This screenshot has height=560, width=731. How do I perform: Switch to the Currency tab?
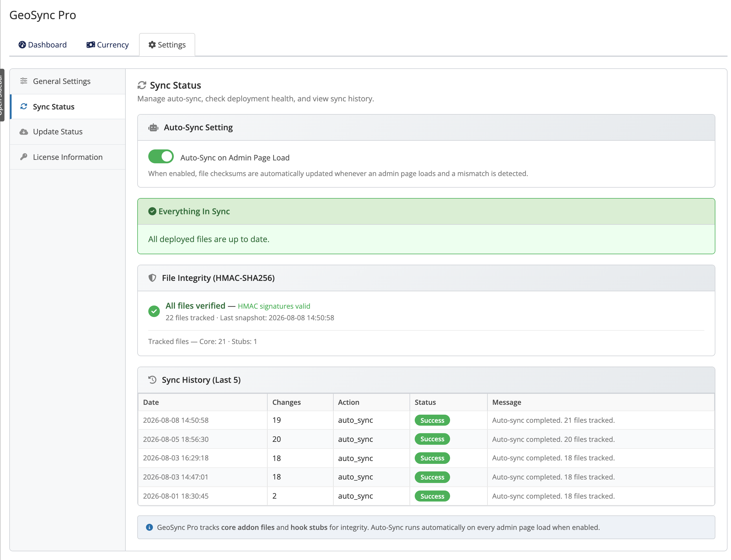click(107, 45)
